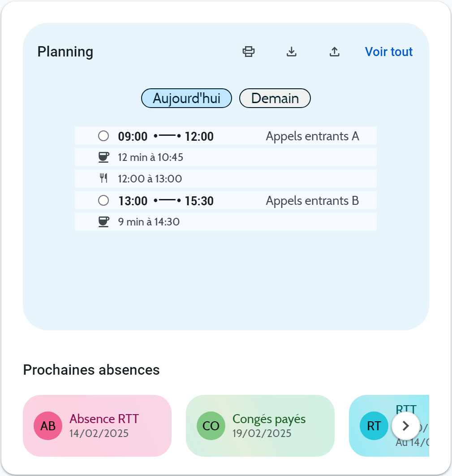The image size is (452, 476).
Task: Click the print planning icon
Action: [249, 52]
